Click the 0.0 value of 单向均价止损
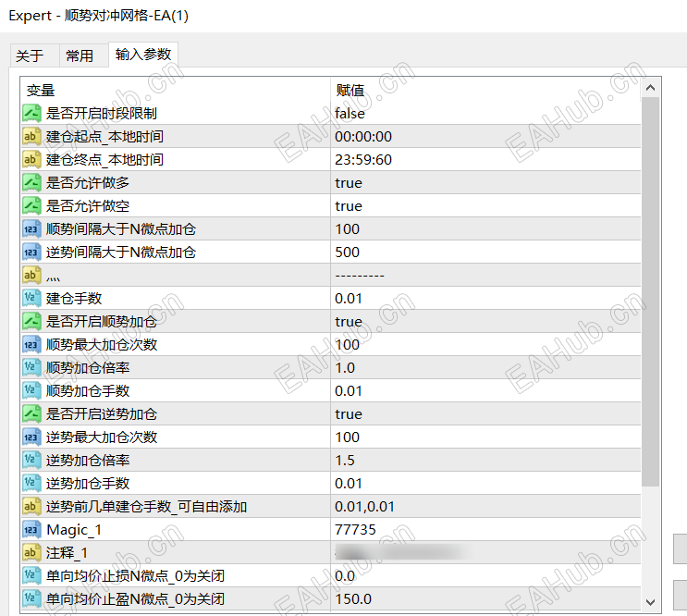Viewport: 687px width, 616px height. 345,576
